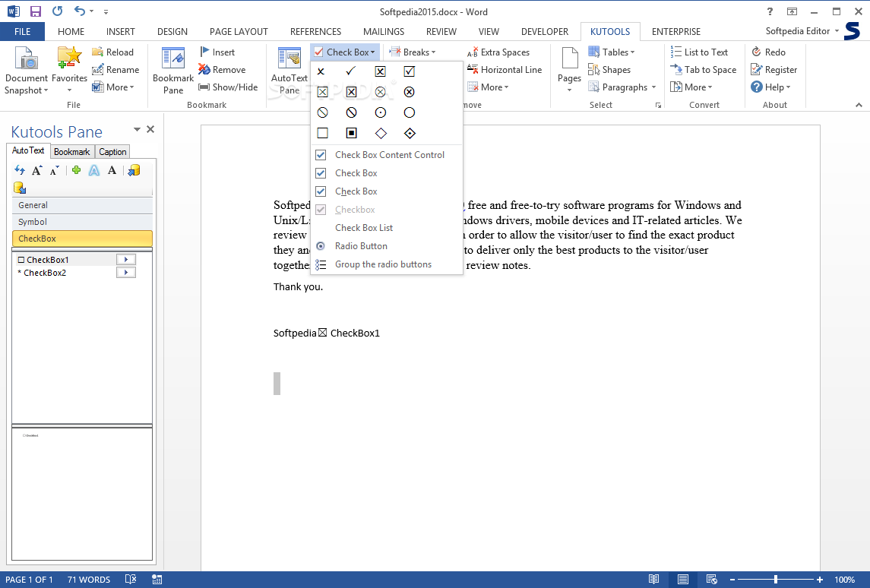Expand the Paragraphs dropdown

622,87
